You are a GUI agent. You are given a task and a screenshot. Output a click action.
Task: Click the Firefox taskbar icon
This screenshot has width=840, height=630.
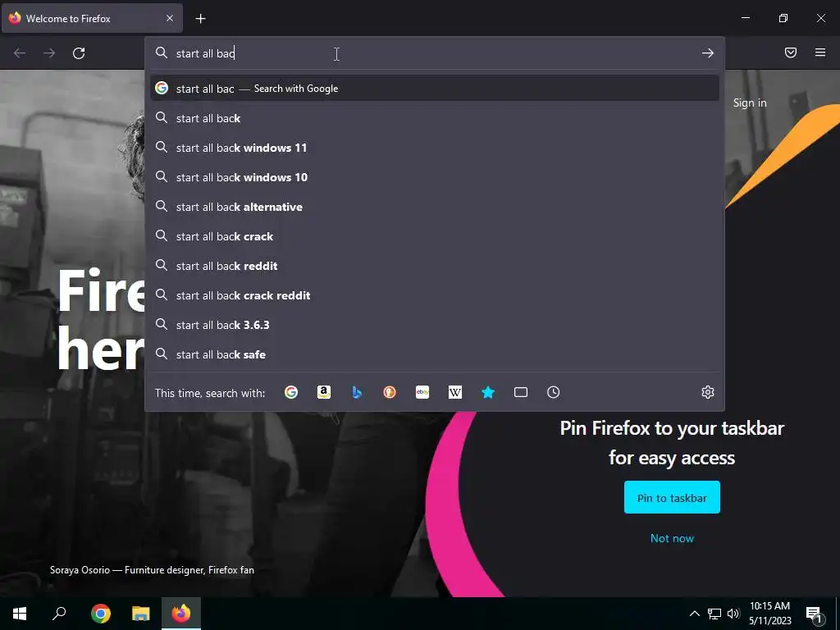(181, 614)
